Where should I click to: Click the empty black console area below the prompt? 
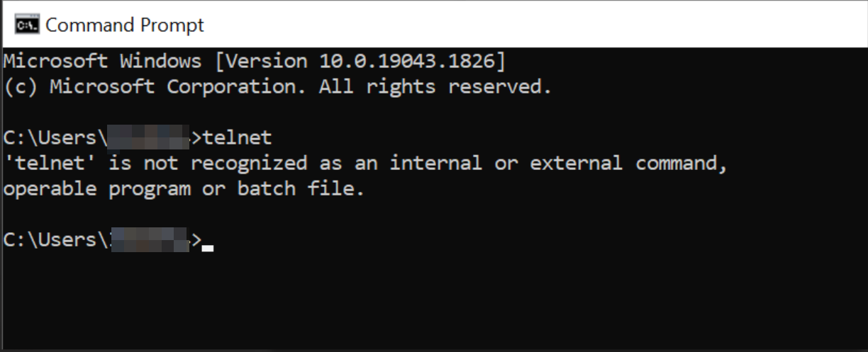point(434,301)
